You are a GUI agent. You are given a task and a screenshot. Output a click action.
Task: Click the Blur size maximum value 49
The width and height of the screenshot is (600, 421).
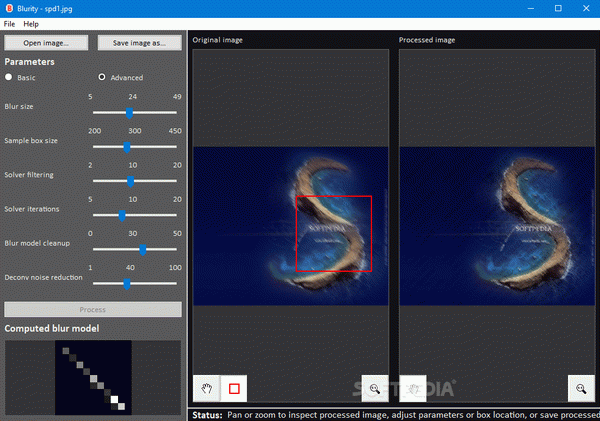pos(177,96)
